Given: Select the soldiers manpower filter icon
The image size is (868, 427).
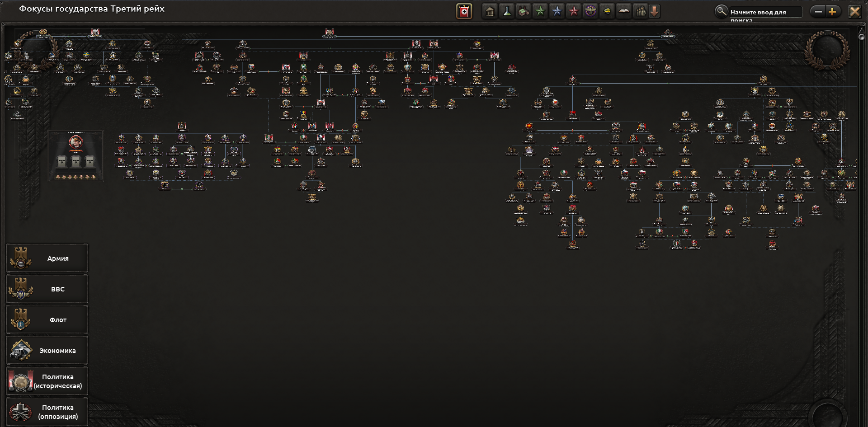Looking at the screenshot, I should (640, 11).
